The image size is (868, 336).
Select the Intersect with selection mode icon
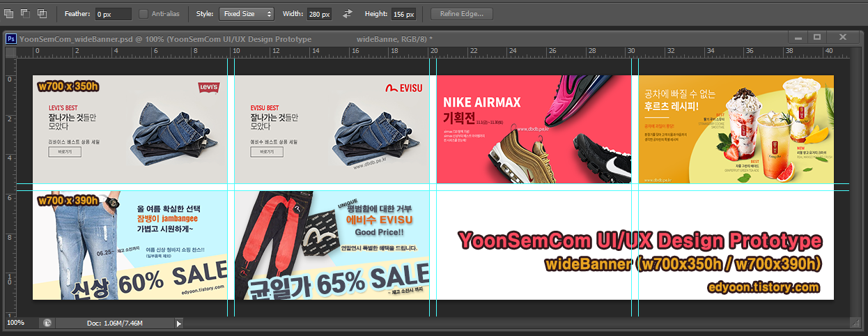pos(42,13)
